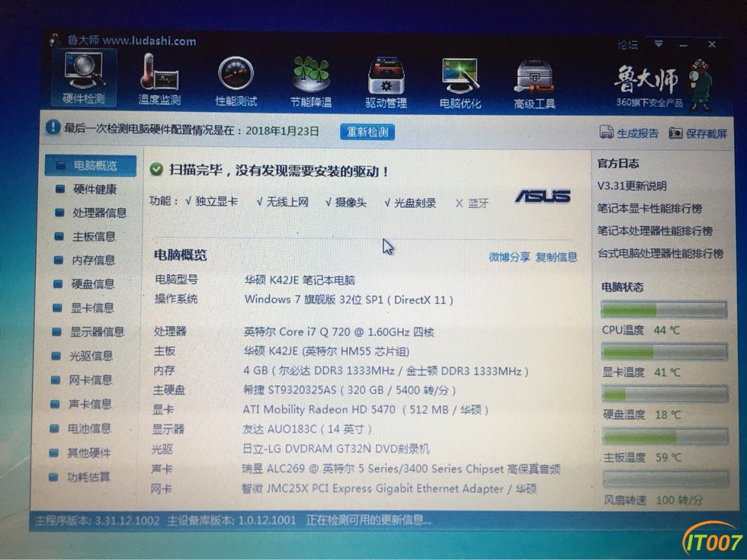Select 光驱信息 in the sidebar

(x=91, y=356)
